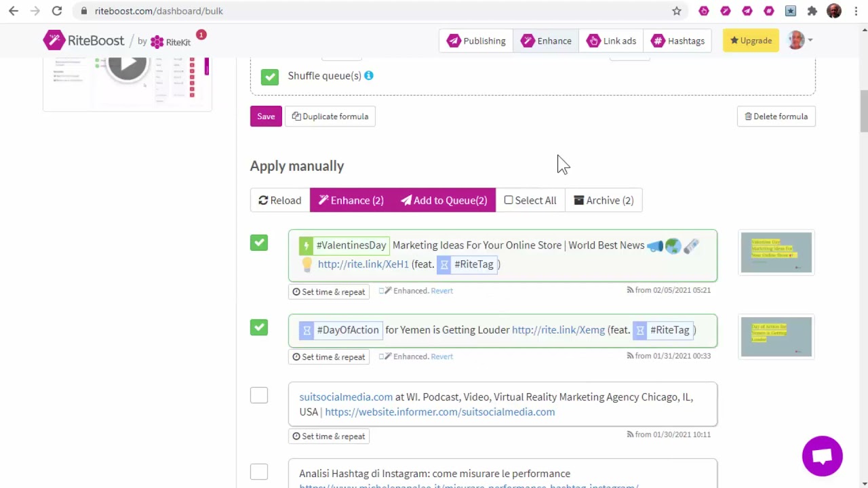Go to the Hashtags section

coord(678,41)
